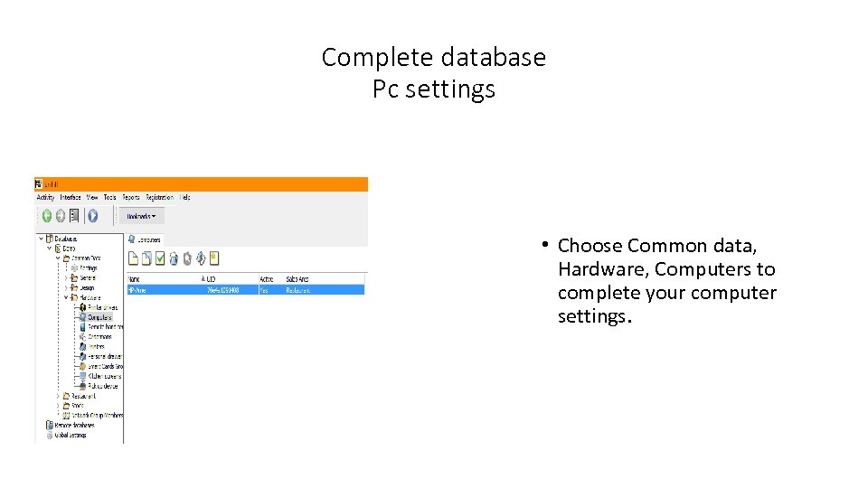
Task: Select Printer drivers in Hardware tree
Action: 102,307
